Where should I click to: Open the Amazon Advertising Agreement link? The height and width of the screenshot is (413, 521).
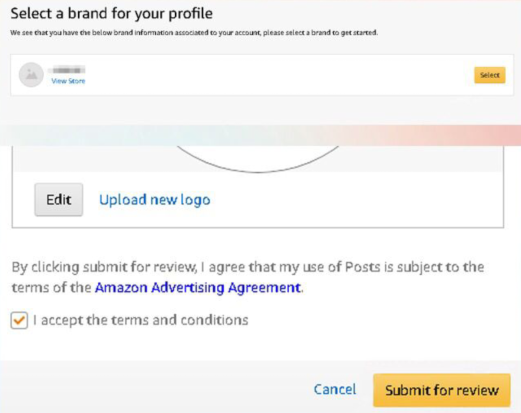point(198,287)
